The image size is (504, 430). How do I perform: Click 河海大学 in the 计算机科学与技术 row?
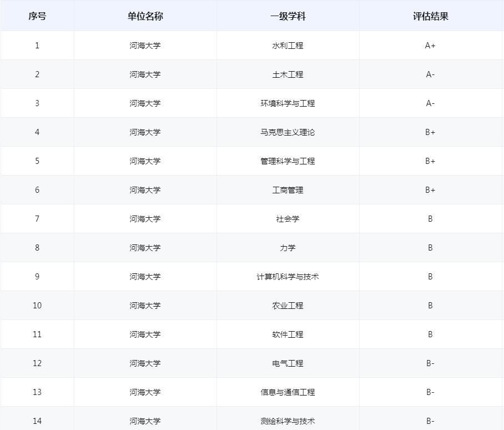(x=145, y=277)
